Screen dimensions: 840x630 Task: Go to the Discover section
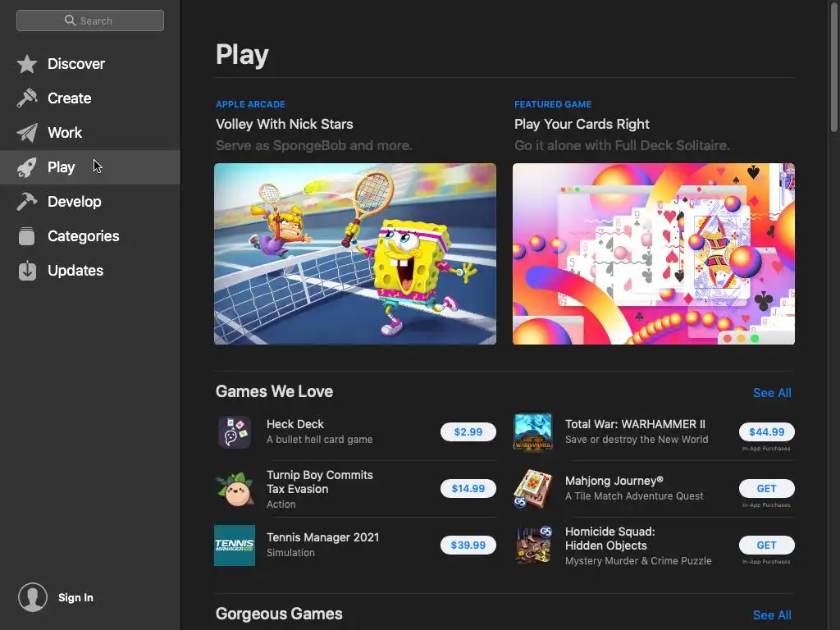[x=90, y=64]
